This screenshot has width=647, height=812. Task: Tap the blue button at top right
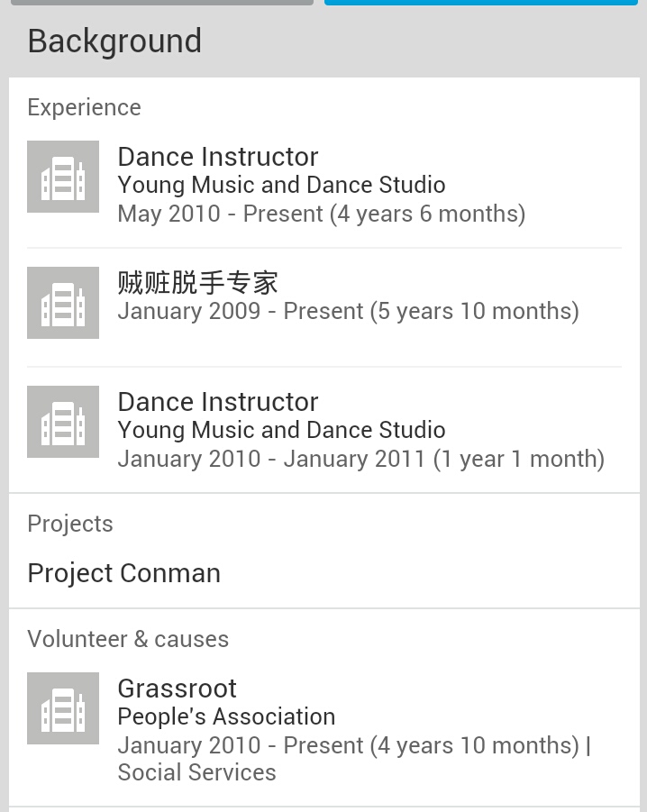pos(481,2)
